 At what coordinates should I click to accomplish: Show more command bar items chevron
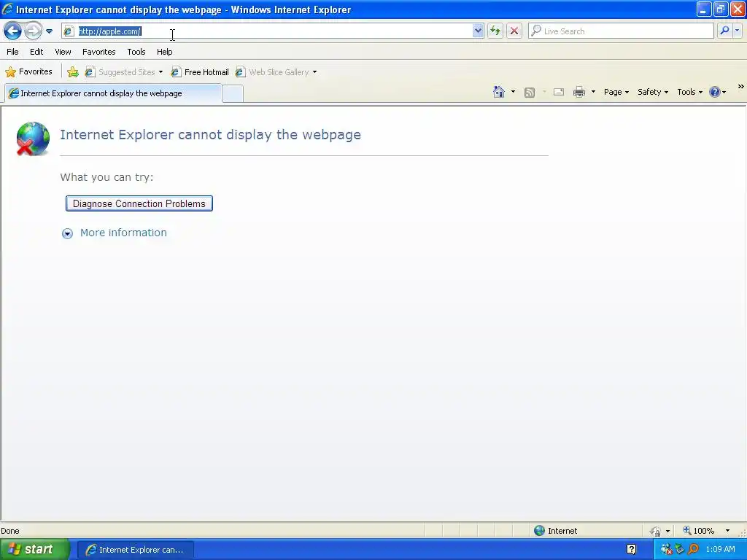coord(741,87)
